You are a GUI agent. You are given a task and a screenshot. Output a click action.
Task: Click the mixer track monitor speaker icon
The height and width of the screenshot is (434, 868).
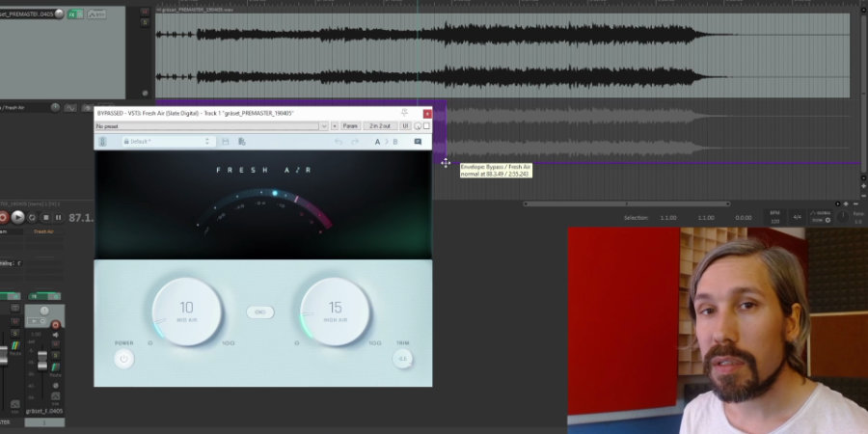point(55,335)
